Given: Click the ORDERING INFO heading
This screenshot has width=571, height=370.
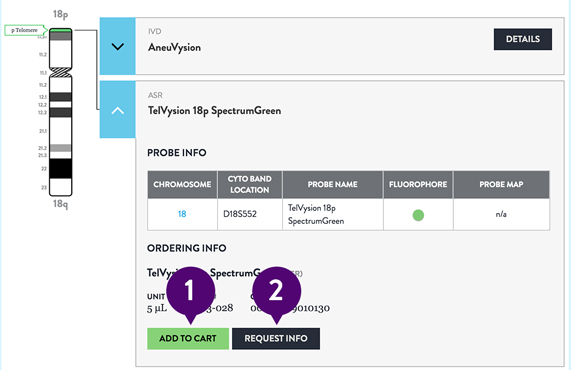Looking at the screenshot, I should point(187,248).
